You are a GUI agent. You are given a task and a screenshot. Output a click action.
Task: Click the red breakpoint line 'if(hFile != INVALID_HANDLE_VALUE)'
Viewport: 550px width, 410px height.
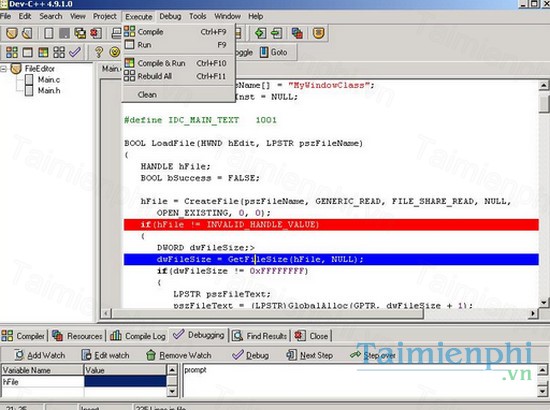[x=331, y=225]
